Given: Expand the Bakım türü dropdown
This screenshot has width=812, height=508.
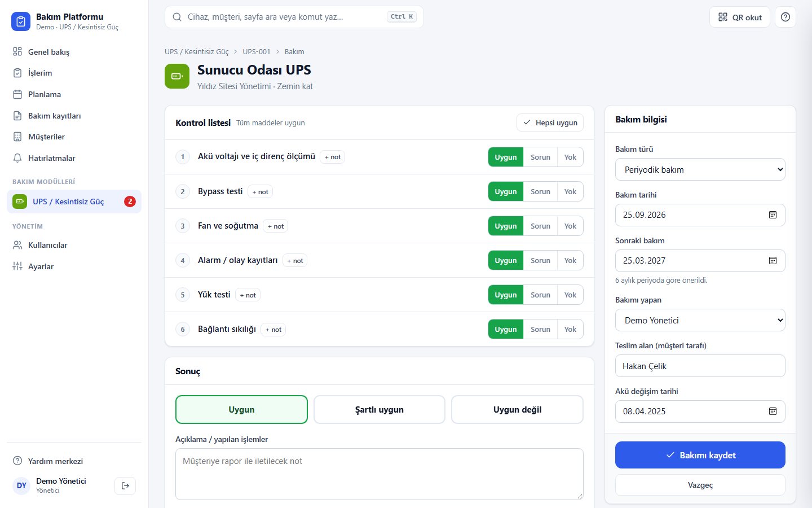Looking at the screenshot, I should click(x=700, y=170).
